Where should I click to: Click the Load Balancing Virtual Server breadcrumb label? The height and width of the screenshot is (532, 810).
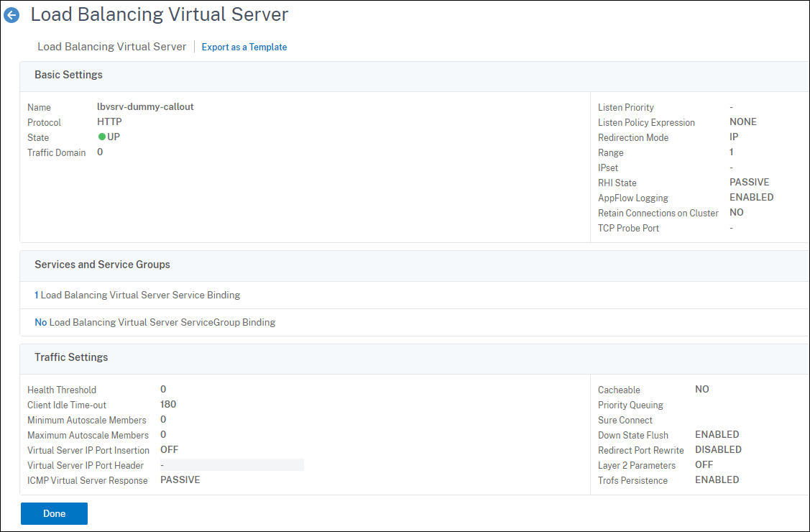click(x=111, y=47)
